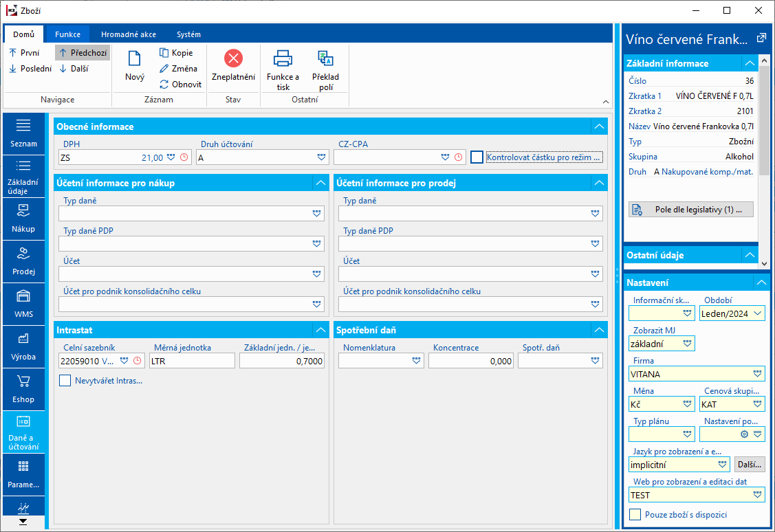Image resolution: width=775 pixels, height=532 pixels.
Task: Create a new record with Nový
Action: (x=135, y=66)
